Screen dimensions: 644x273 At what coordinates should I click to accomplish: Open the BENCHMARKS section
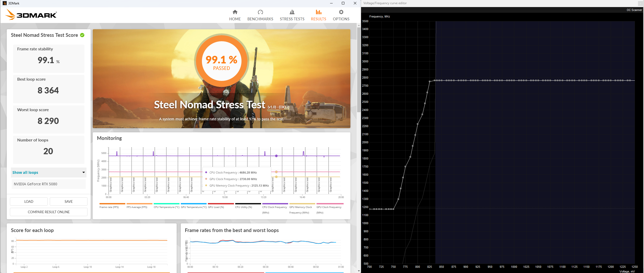tap(260, 15)
